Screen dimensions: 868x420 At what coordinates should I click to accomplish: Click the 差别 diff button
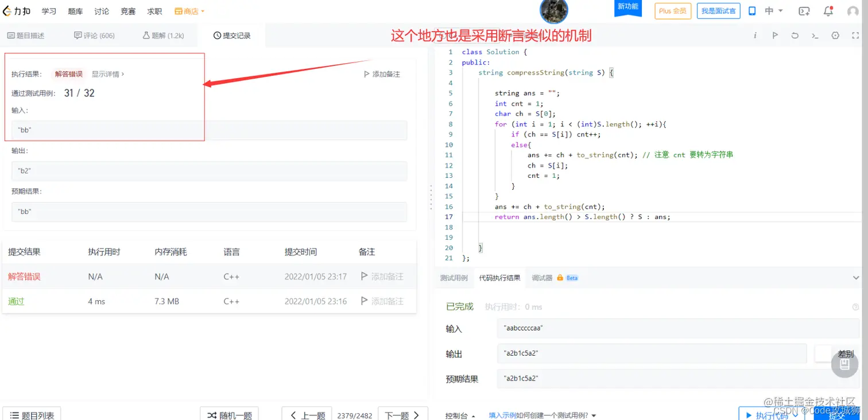click(x=846, y=353)
